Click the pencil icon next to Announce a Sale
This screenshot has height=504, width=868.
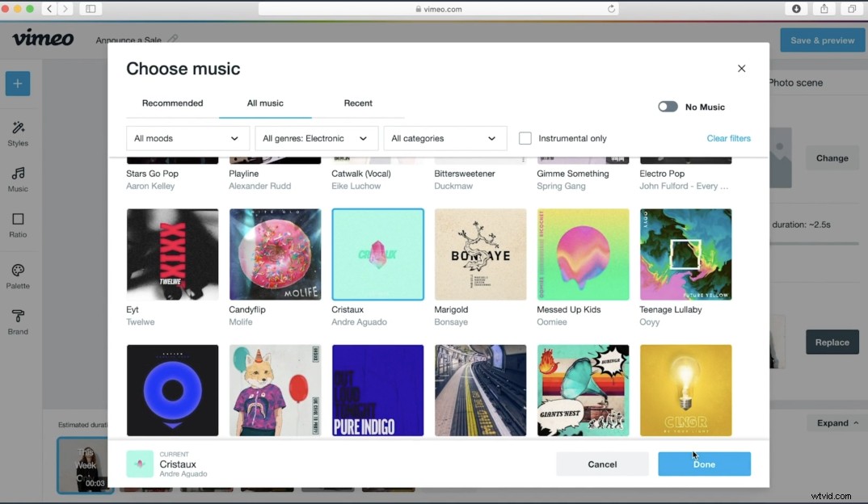tap(172, 38)
